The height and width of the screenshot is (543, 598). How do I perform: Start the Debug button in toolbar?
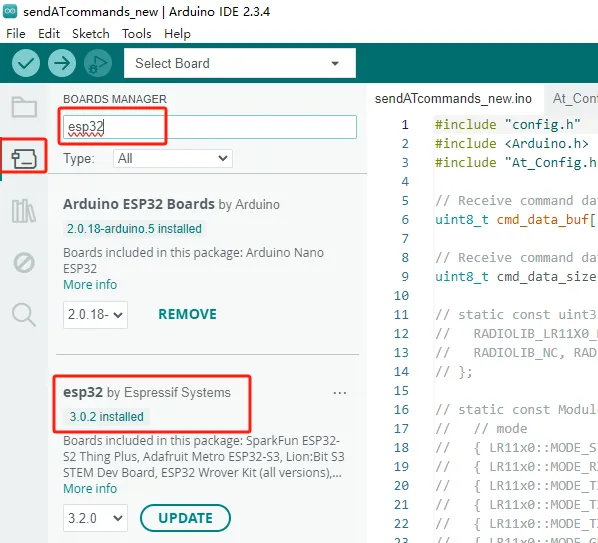click(98, 63)
